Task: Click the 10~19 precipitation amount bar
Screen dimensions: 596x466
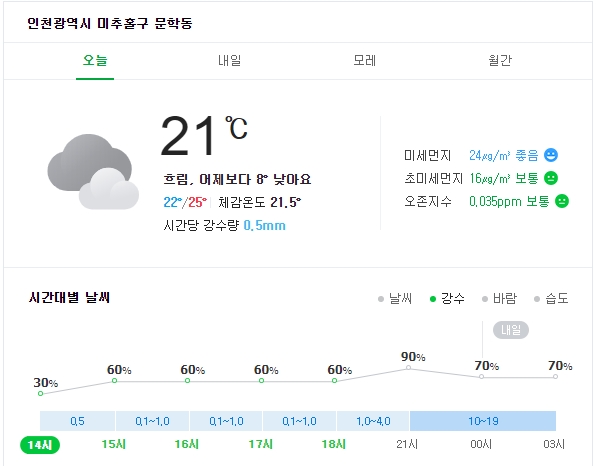Action: pyautogui.click(x=483, y=421)
